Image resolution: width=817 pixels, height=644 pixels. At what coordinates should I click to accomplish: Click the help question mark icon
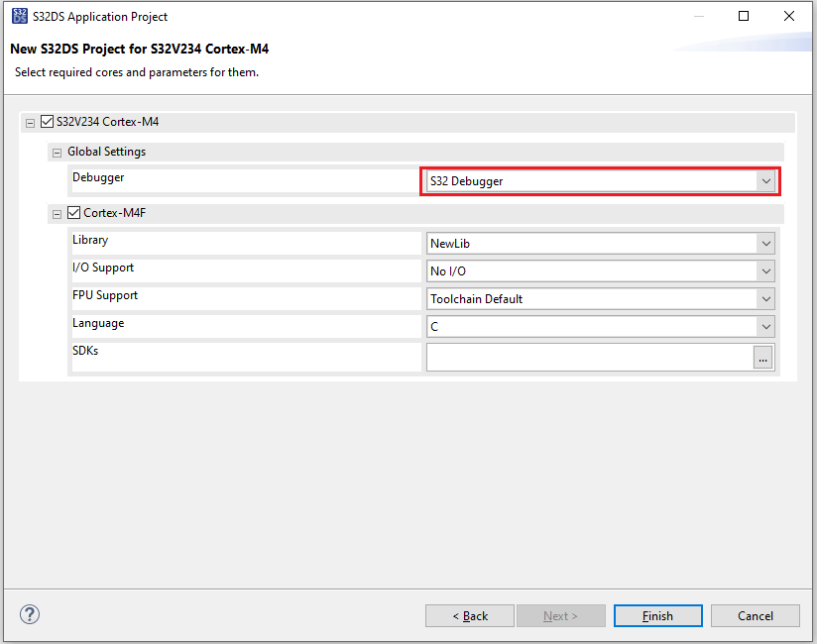[x=30, y=614]
